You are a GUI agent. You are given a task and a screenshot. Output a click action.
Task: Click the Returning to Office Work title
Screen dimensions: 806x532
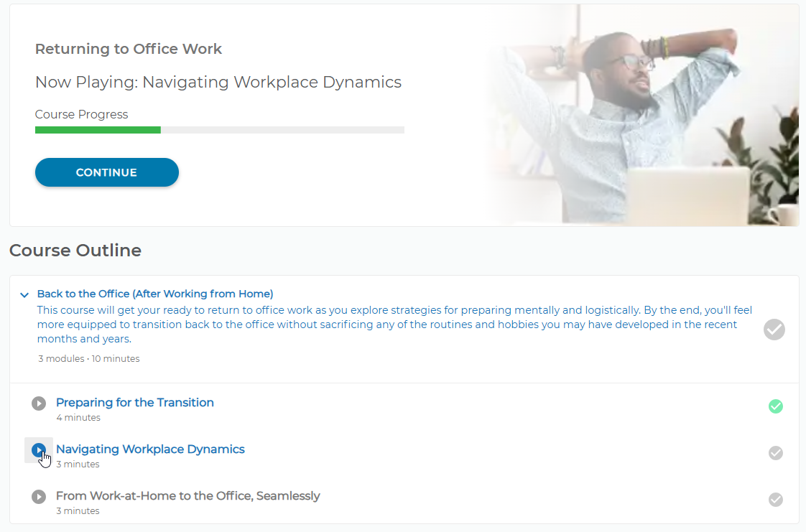[x=129, y=49]
